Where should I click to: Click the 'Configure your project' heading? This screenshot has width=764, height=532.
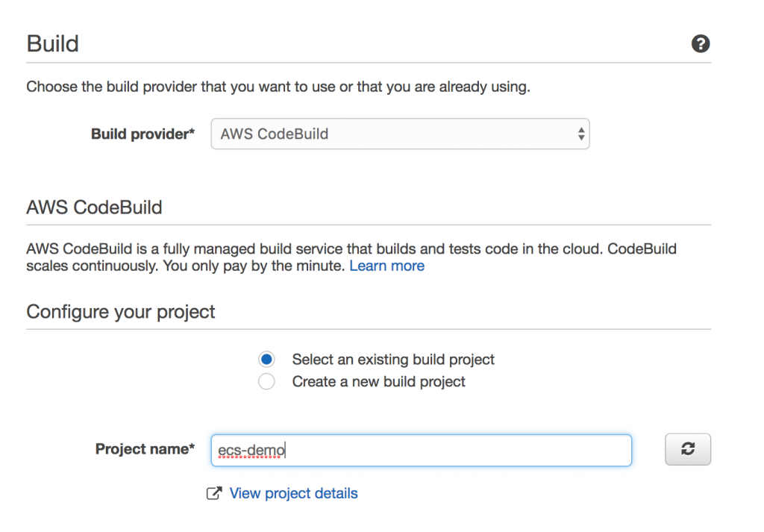click(x=121, y=311)
